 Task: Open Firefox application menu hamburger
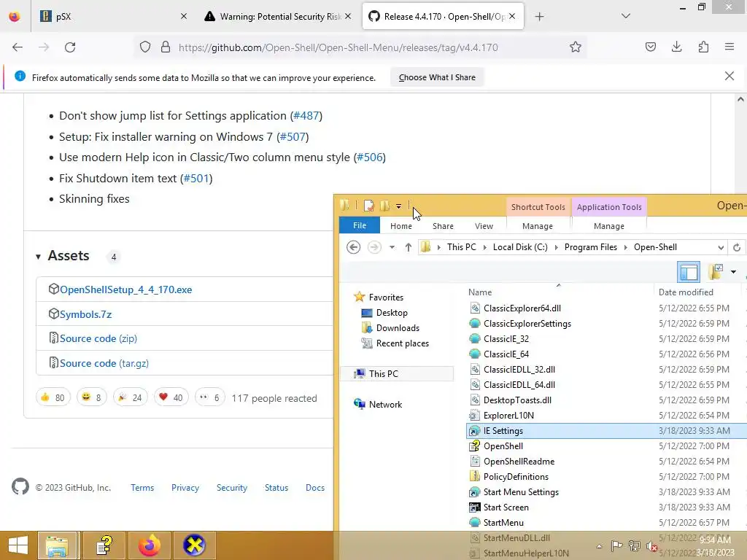tap(729, 47)
